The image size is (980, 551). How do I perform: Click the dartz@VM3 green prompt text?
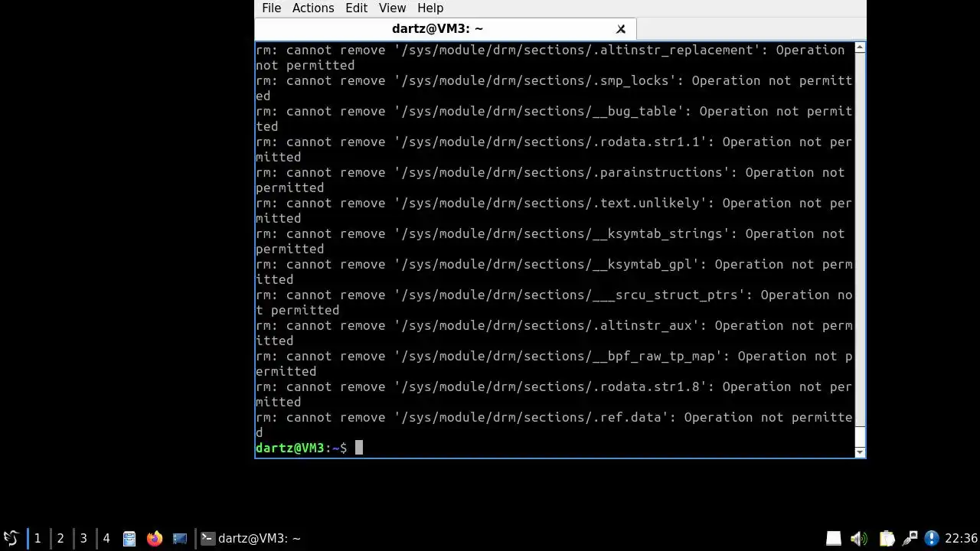click(289, 448)
